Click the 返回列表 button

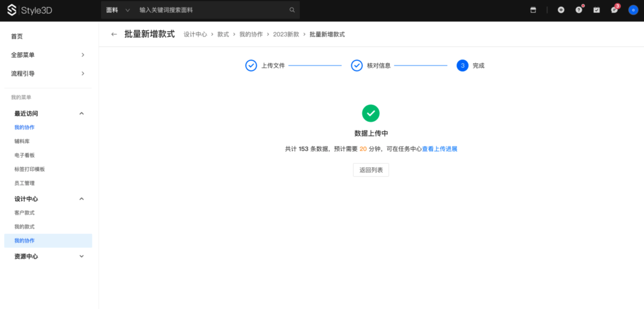(x=371, y=170)
